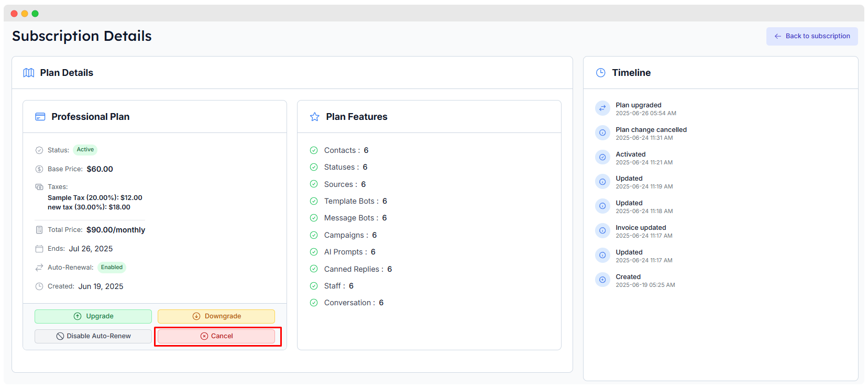Click the star icon beside Plan Features
868x389 pixels.
click(x=315, y=117)
